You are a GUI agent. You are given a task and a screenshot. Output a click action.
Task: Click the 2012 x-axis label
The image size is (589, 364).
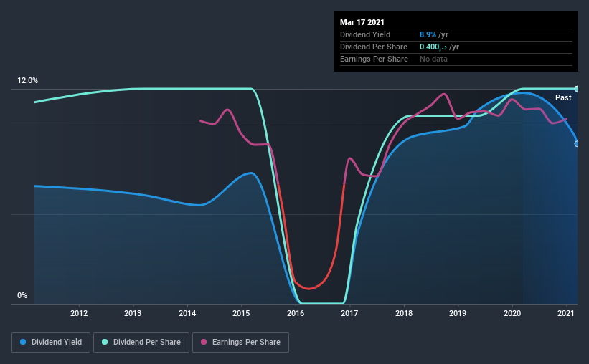point(79,313)
